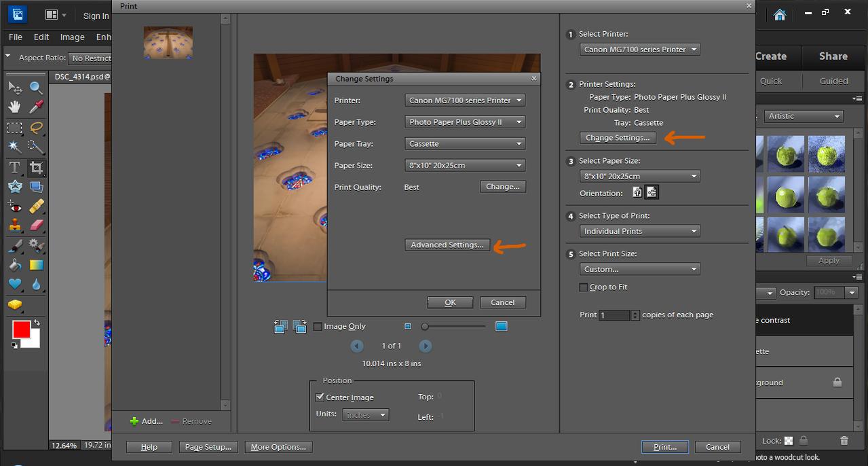Enable the Image Only checkbox
This screenshot has width=868, height=466.
click(x=318, y=327)
